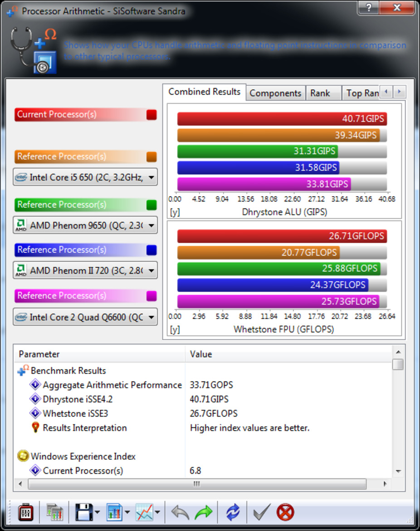Click the line graph icon

coord(144,512)
